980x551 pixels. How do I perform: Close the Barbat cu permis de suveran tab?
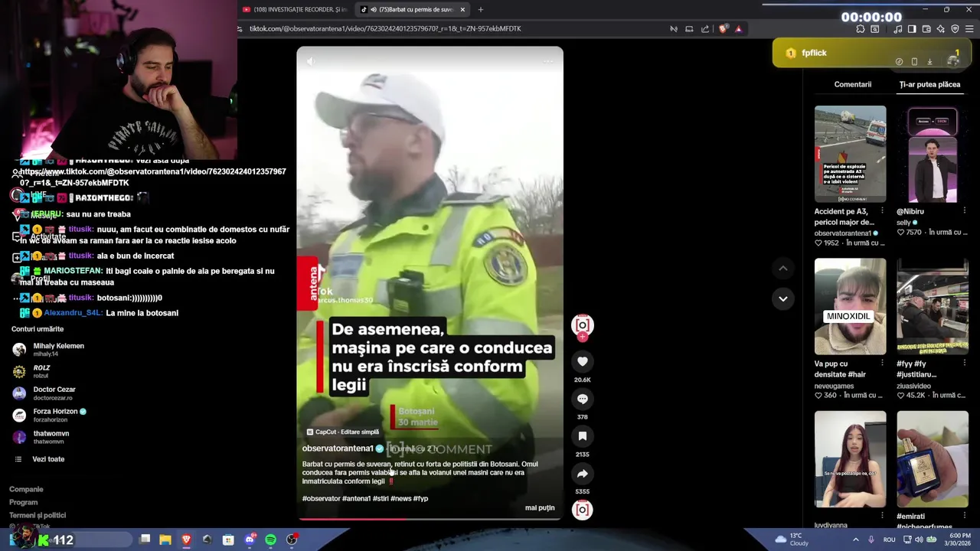462,10
